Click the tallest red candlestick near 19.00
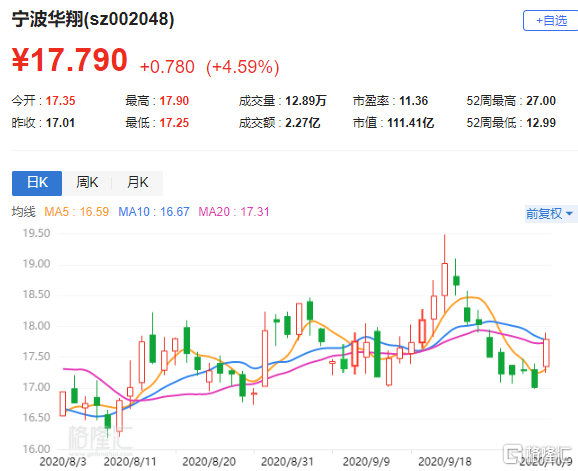 445,279
